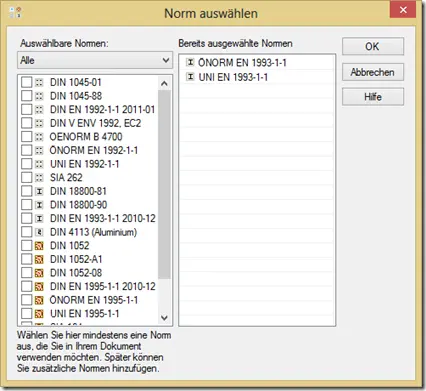Click the steel icon beside DIN EN 1993-1-1 2010-12
426x391 pixels.
point(39,218)
